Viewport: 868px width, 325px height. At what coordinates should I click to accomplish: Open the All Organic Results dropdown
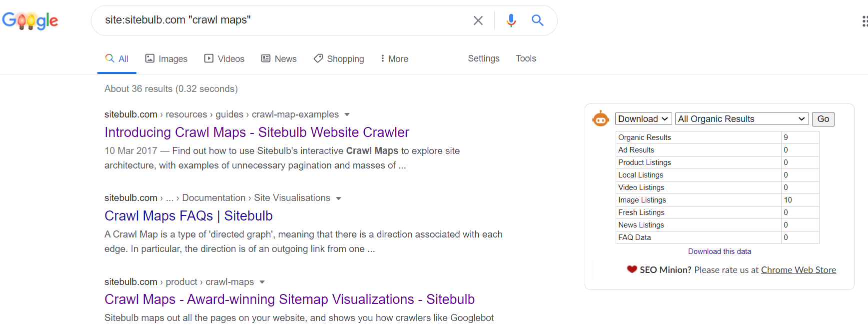tap(742, 119)
